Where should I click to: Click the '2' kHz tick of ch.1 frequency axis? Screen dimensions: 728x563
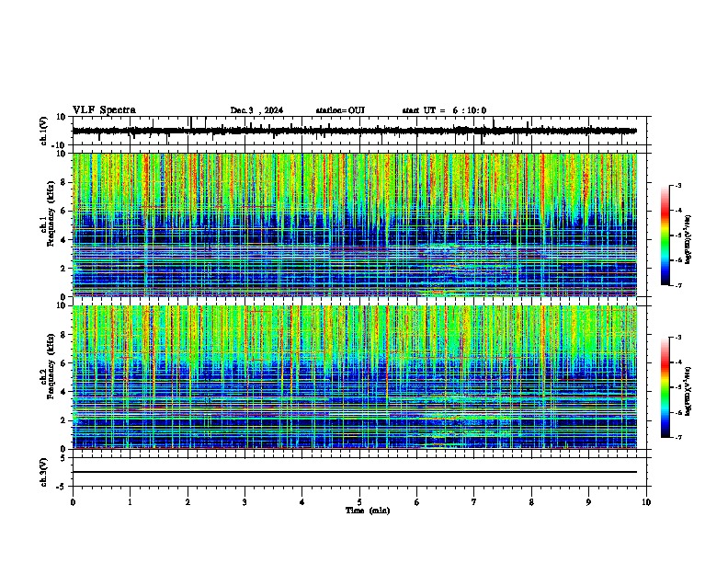pos(65,268)
